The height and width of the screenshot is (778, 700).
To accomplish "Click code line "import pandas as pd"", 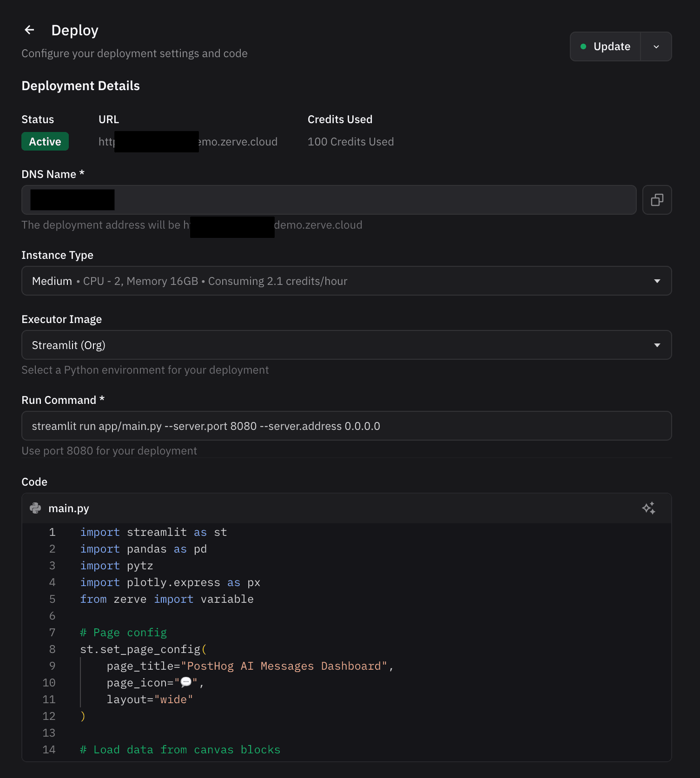I will [143, 549].
